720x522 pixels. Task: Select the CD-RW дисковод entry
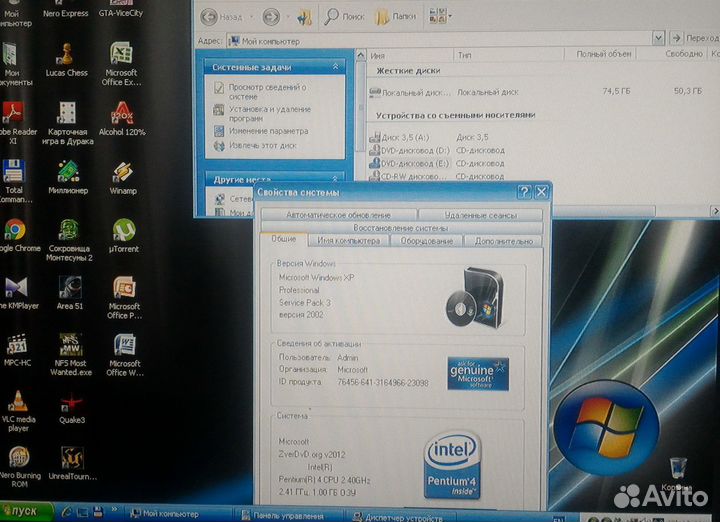(x=408, y=176)
